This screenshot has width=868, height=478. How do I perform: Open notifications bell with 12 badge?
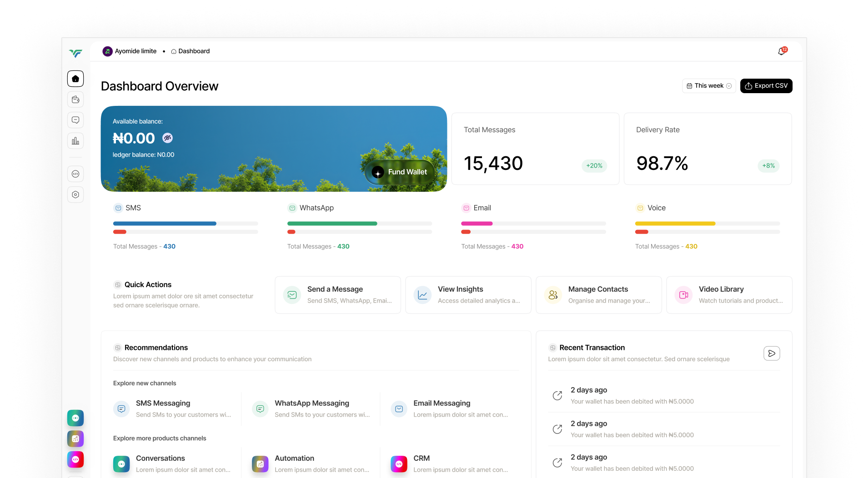tap(782, 51)
